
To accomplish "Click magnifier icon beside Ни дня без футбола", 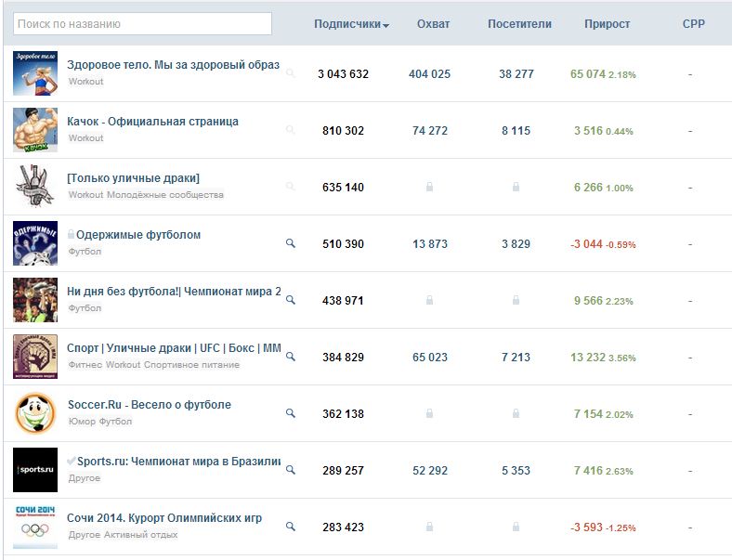I will click(x=291, y=300).
